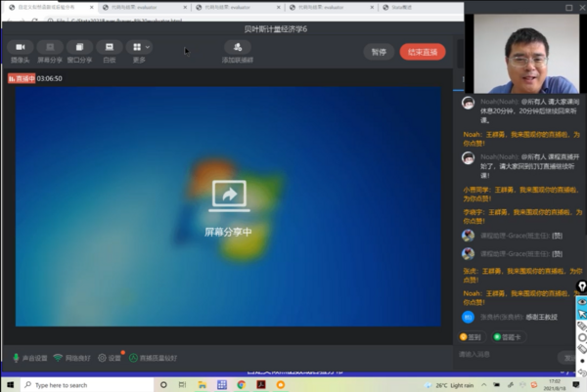Select the circle shape tool in annotation toolbar
Viewport: 587px width, 392px height.
click(x=582, y=338)
